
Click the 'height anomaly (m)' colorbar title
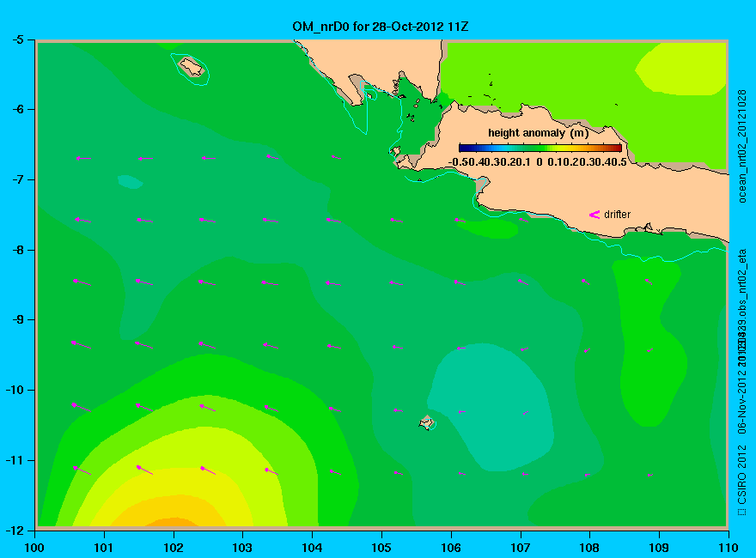538,133
